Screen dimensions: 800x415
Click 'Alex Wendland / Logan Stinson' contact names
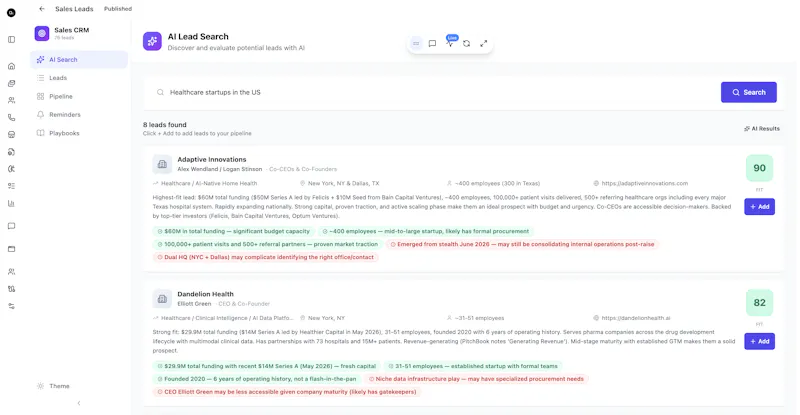pos(220,169)
